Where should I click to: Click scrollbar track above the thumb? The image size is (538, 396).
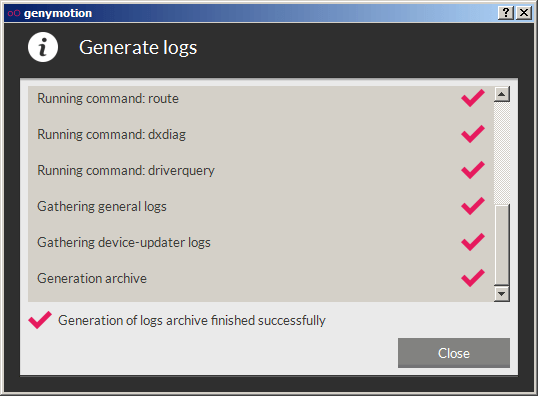[502, 153]
